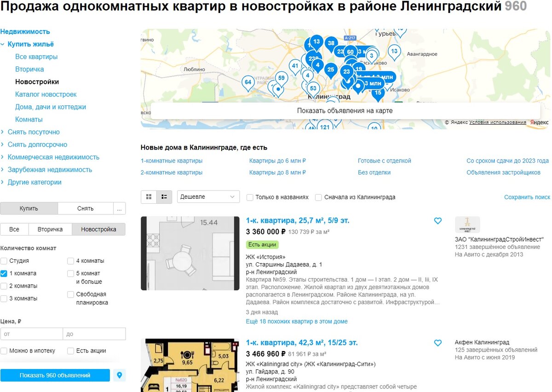
Task: Open Объявления застройщиков link
Action: [503, 173]
